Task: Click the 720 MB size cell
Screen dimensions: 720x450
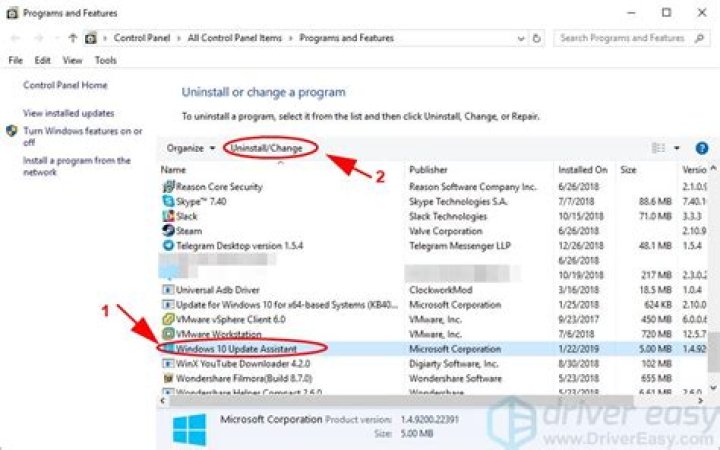Action: point(656,334)
